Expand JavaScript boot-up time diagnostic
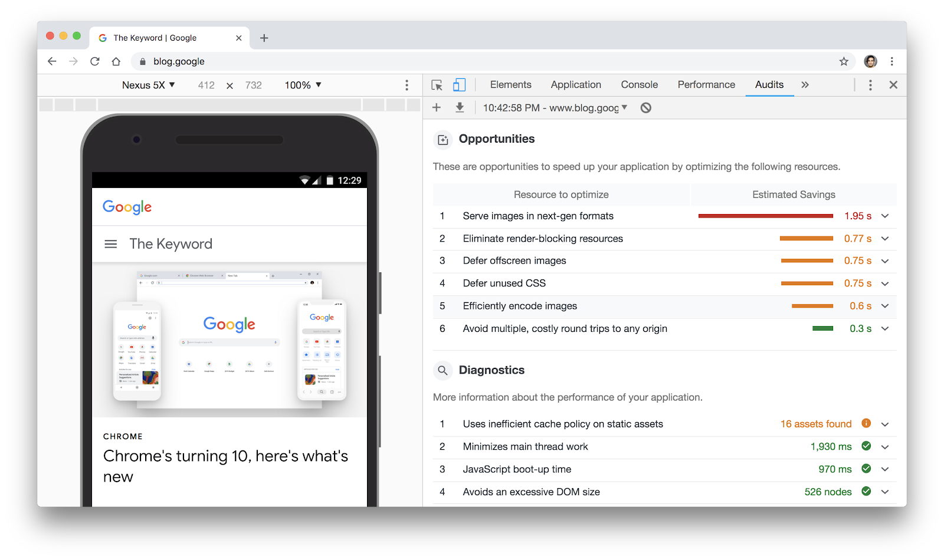Screen dimensions: 944x560 click(885, 469)
